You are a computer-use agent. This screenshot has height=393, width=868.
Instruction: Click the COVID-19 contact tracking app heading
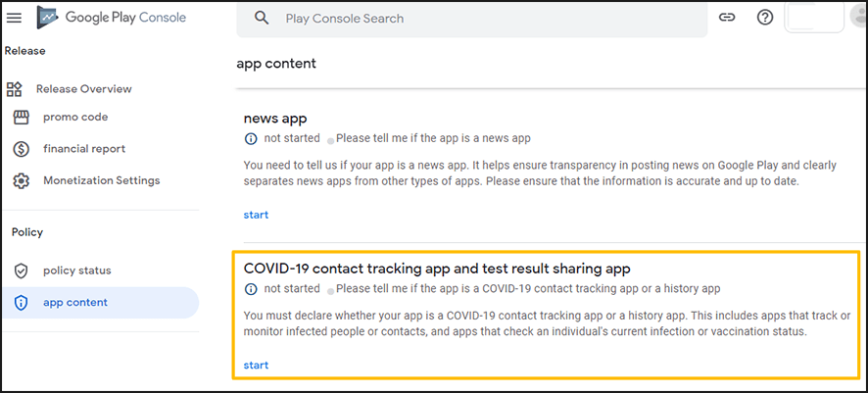pos(436,268)
